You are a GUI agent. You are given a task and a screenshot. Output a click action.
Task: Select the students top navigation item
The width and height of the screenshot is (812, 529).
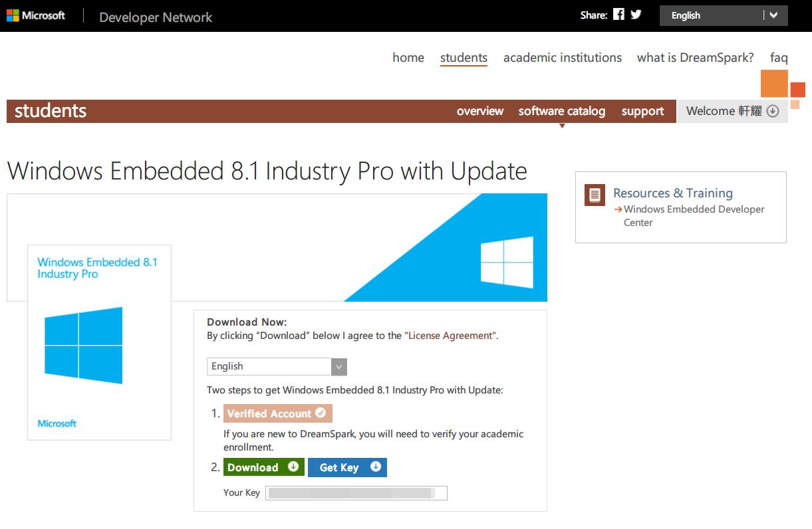click(464, 58)
